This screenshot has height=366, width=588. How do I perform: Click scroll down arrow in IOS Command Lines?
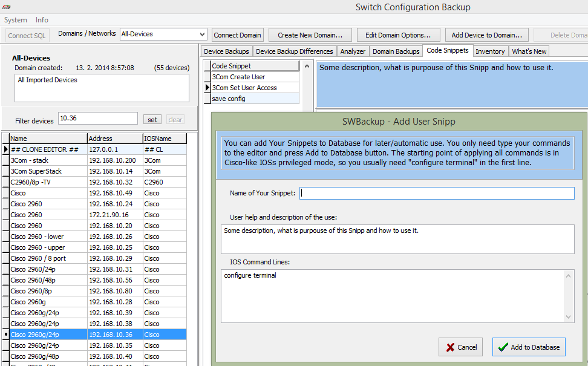(x=569, y=317)
